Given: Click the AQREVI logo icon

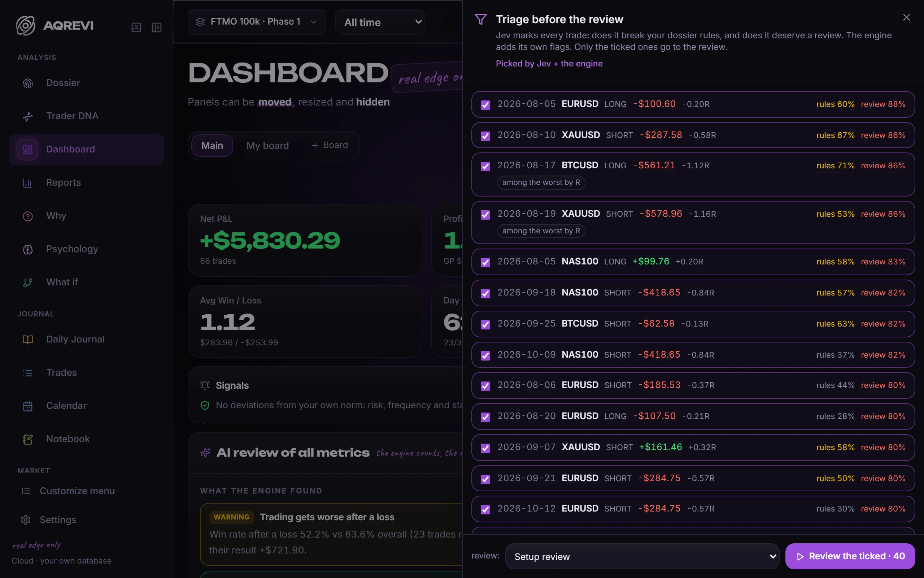Looking at the screenshot, I should (25, 26).
